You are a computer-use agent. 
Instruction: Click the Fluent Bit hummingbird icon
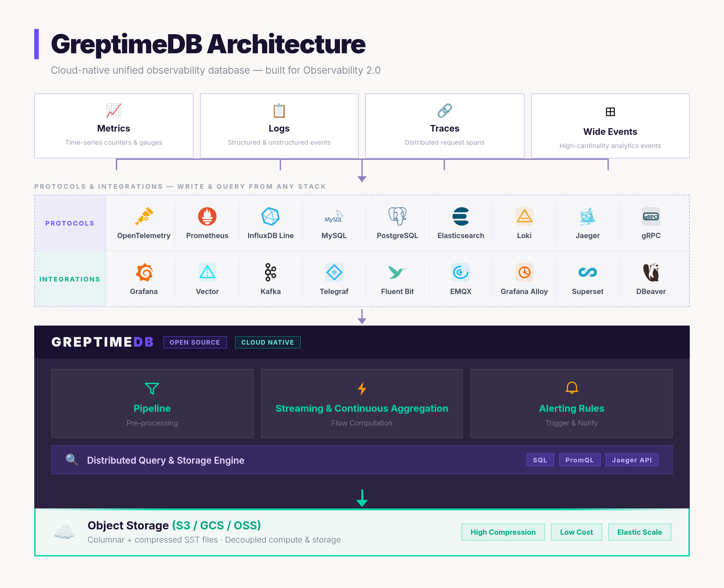(x=397, y=272)
